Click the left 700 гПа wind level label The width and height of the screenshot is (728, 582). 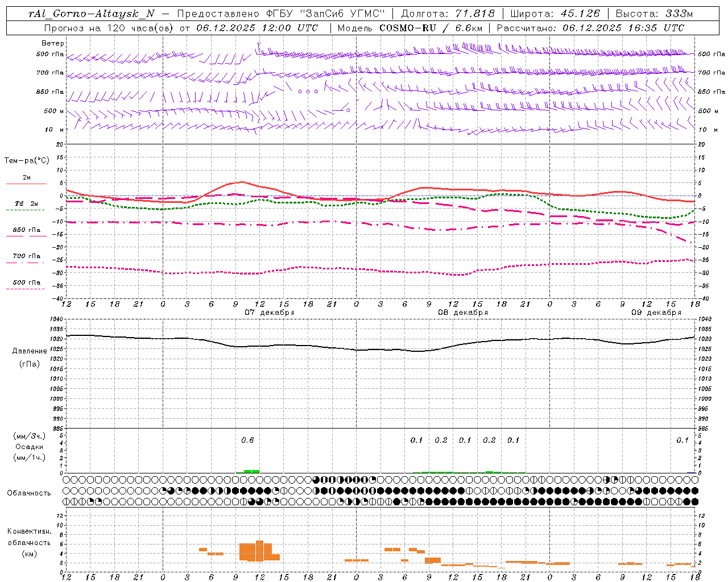[x=50, y=73]
